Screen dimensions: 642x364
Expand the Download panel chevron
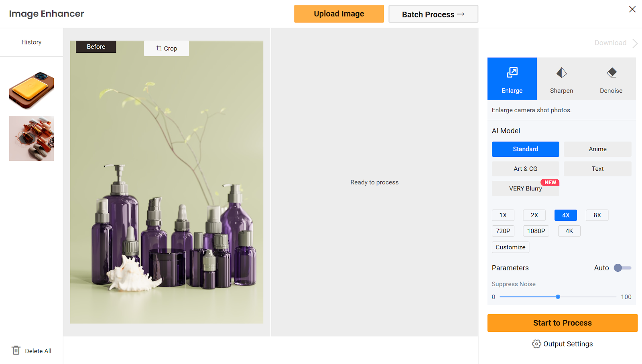click(x=635, y=43)
